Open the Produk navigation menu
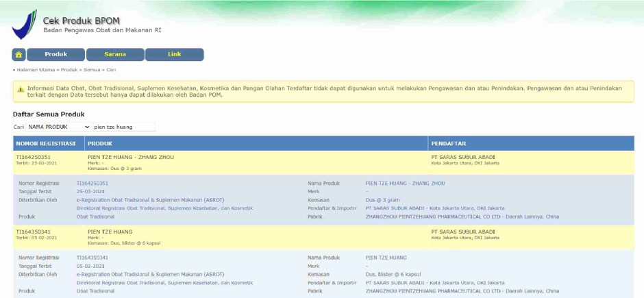 click(x=56, y=55)
